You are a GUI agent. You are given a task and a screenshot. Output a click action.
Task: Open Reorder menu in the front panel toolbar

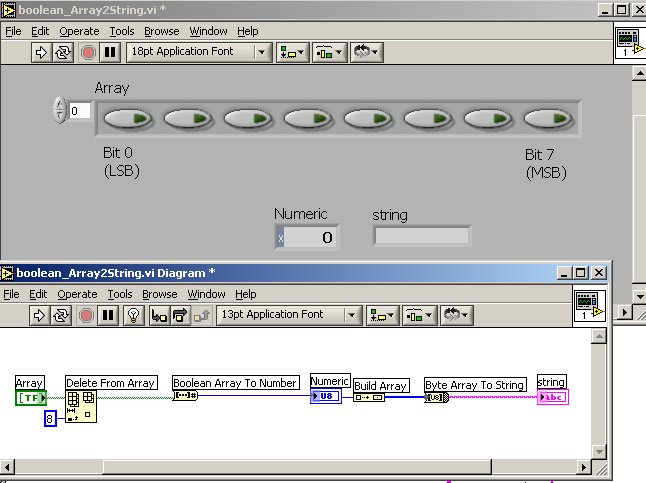point(367,52)
